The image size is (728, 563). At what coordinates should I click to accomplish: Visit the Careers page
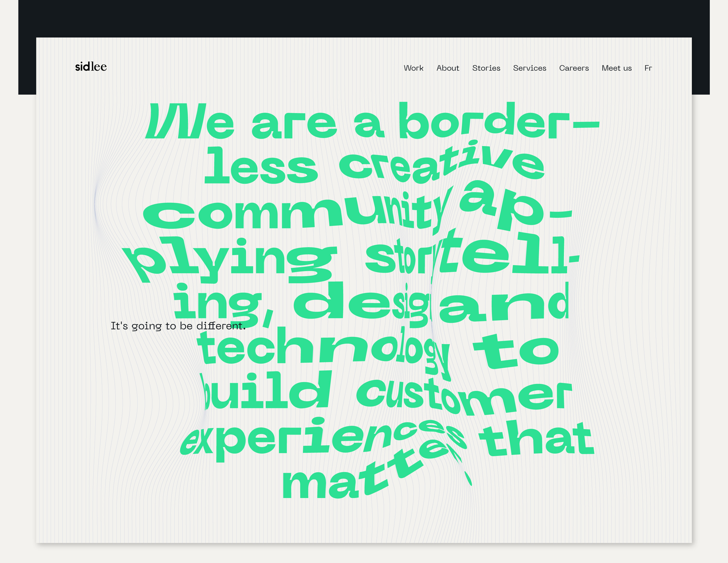pos(574,68)
